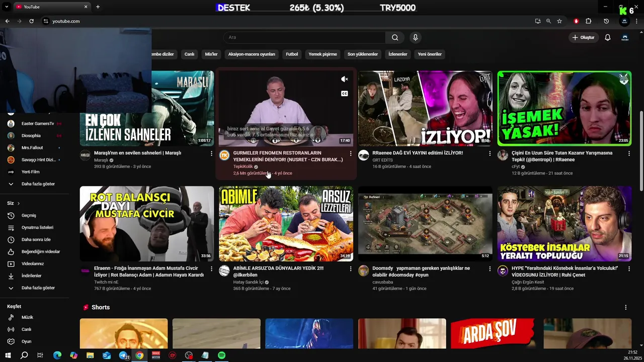Open the Shorts shelf options menu

(626, 307)
